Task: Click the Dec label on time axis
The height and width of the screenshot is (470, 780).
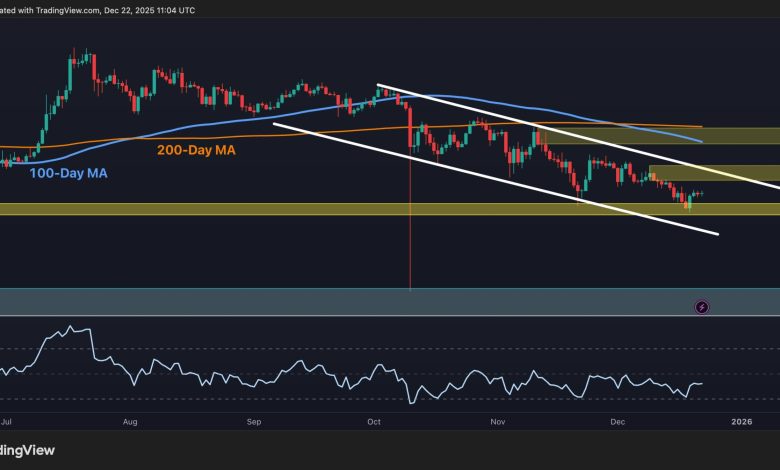Action: click(616, 422)
